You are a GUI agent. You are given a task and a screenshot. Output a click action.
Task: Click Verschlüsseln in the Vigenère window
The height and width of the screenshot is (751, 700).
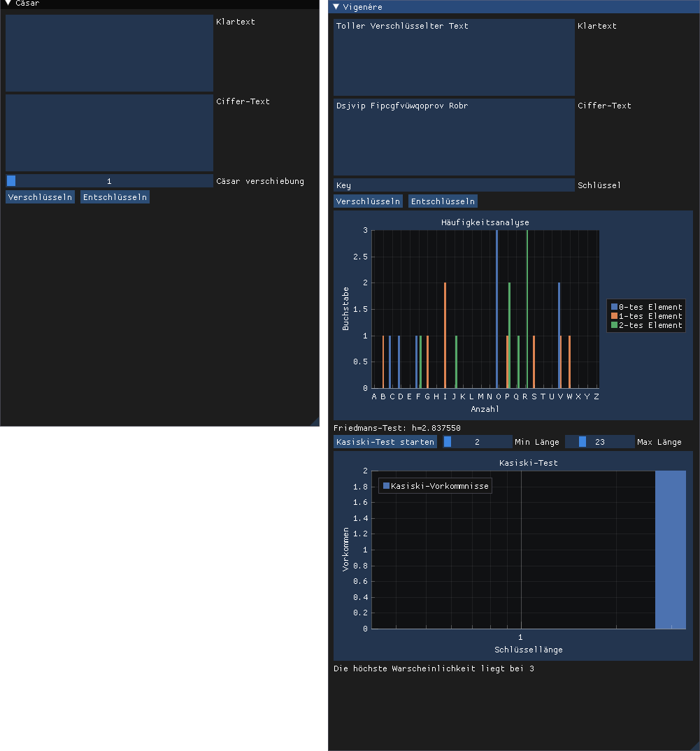[368, 201]
